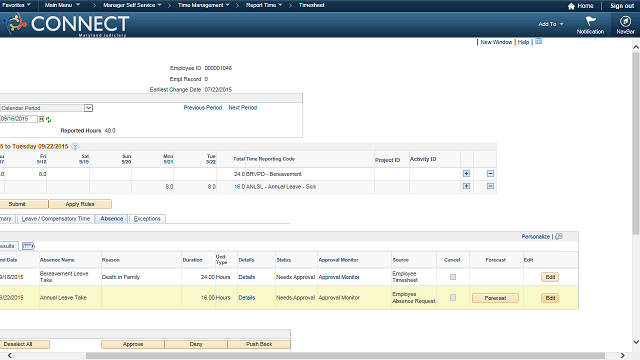The width and height of the screenshot is (640, 360).
Task: Expand the Favorites menu
Action: click(x=16, y=5)
